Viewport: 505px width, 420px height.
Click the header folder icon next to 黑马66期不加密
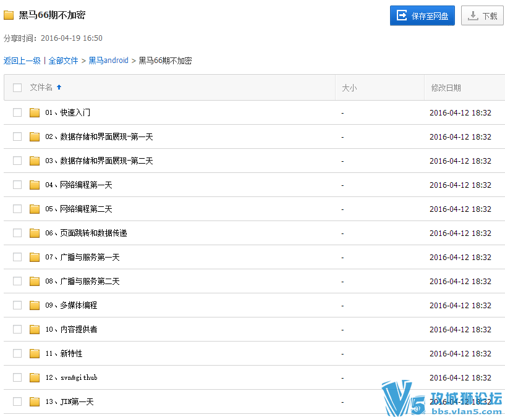tap(9, 15)
